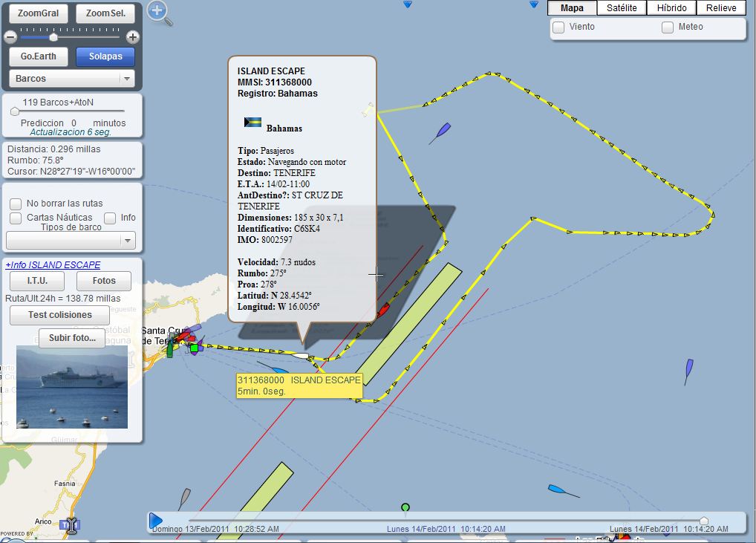The height and width of the screenshot is (543, 756).
Task: Click Domingo 13/Feb/2011 timeline start date
Action: click(x=215, y=529)
